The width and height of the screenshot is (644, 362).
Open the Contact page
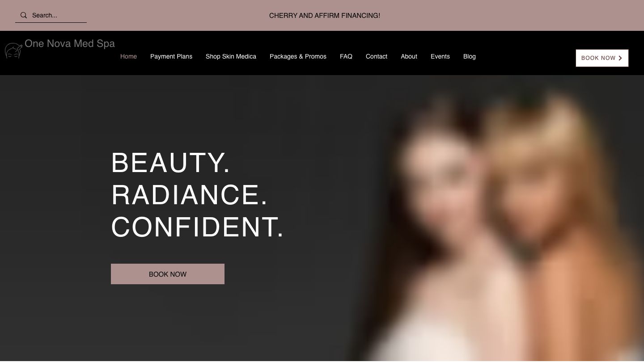[x=377, y=56]
